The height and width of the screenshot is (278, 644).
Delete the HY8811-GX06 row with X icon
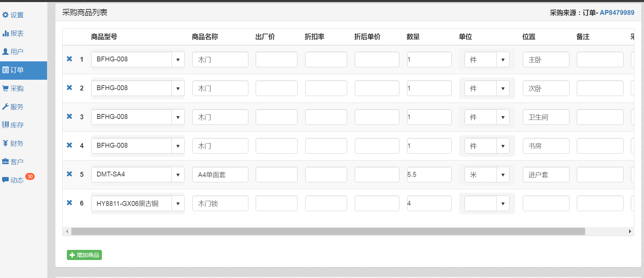pos(70,203)
